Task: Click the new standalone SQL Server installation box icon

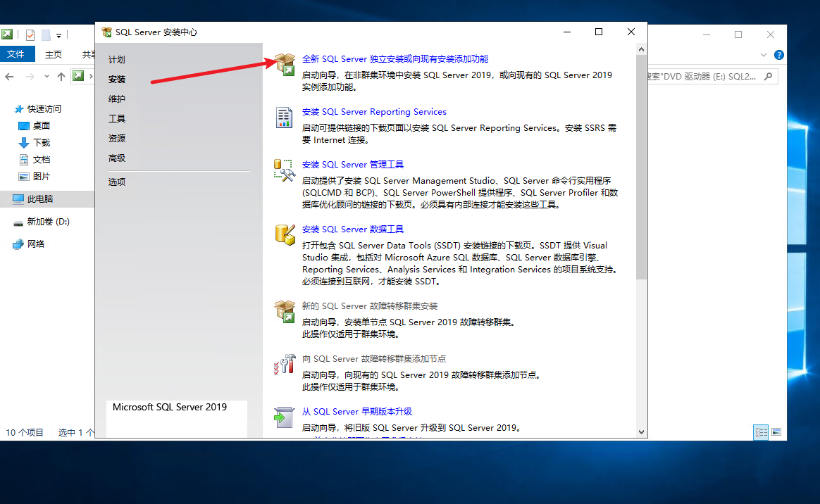Action: (x=285, y=64)
